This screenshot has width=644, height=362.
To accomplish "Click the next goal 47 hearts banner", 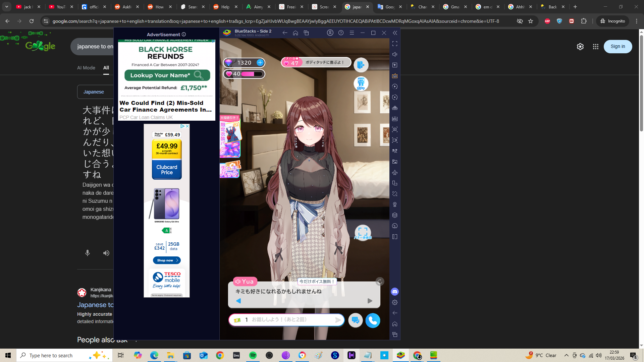I will pos(316,62).
